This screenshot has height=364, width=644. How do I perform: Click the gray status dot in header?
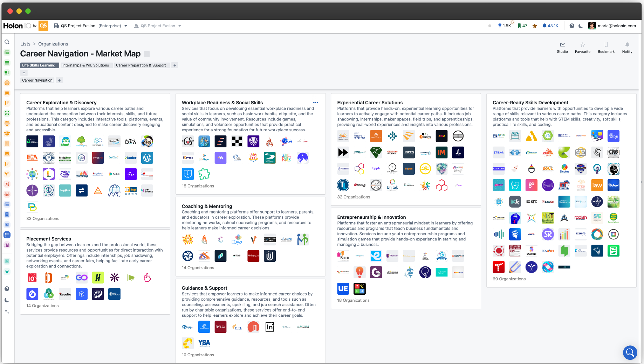[x=489, y=26]
